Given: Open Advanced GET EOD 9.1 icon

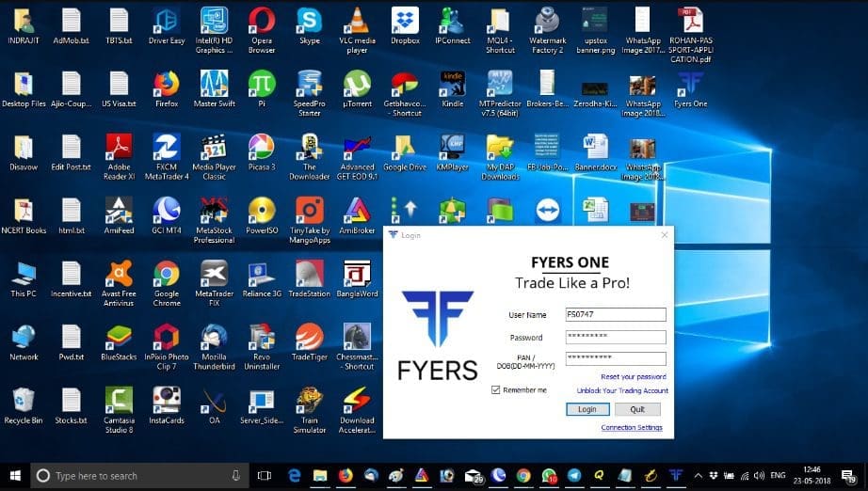Looking at the screenshot, I should click(x=357, y=157).
